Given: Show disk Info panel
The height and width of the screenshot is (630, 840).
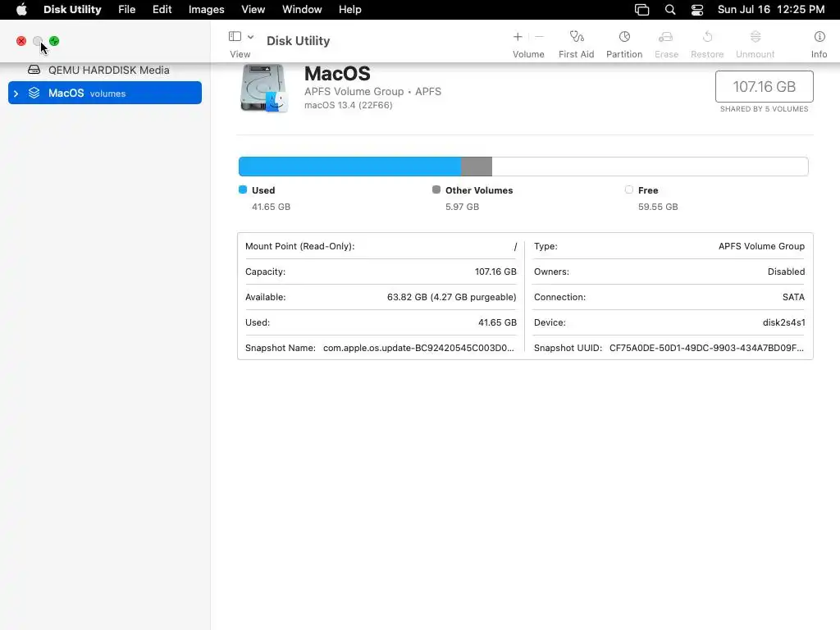Looking at the screenshot, I should pyautogui.click(x=819, y=36).
